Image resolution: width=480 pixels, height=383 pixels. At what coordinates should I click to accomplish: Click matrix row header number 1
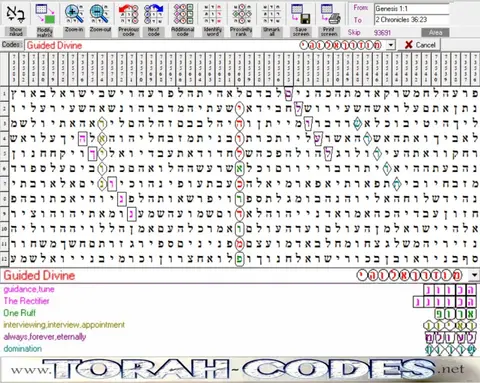4,94
